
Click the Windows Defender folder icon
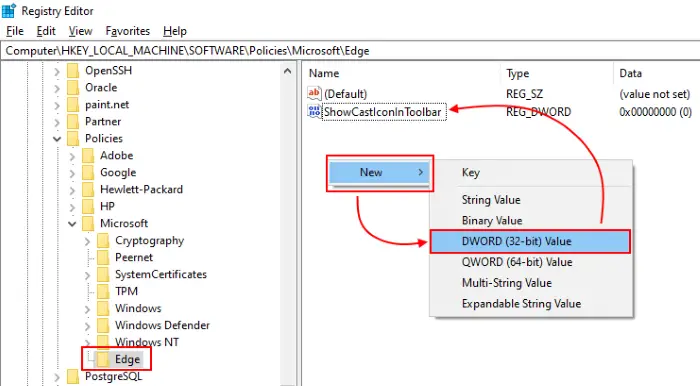[x=103, y=325]
